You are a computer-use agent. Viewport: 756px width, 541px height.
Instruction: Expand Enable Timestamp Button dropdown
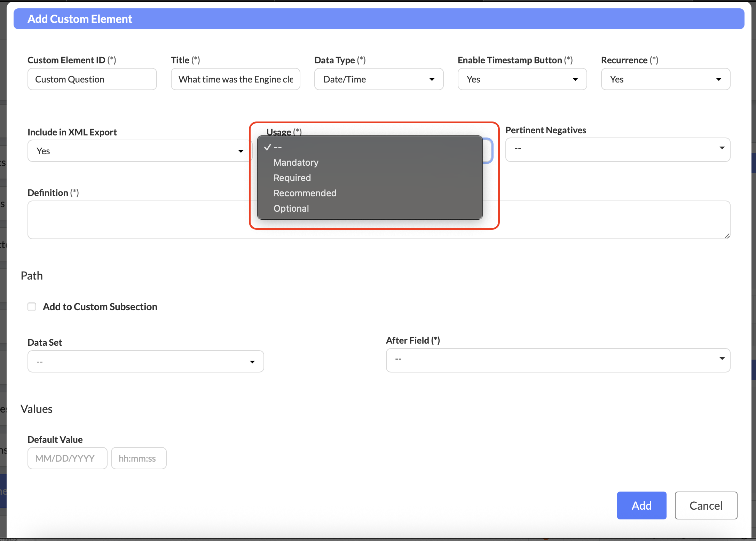click(x=522, y=79)
